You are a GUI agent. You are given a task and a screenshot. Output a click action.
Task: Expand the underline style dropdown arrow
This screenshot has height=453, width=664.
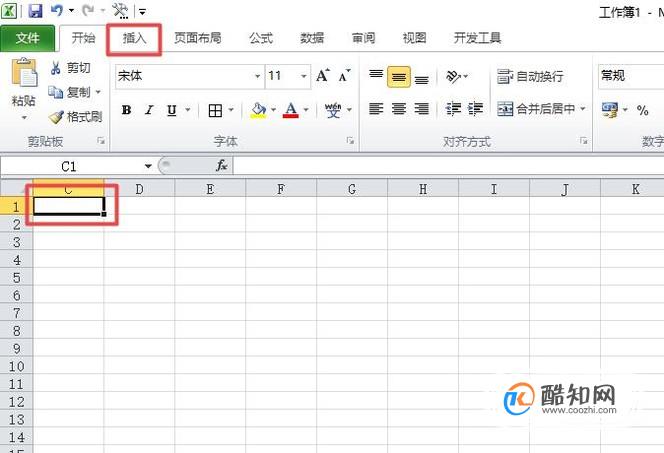click(188, 110)
